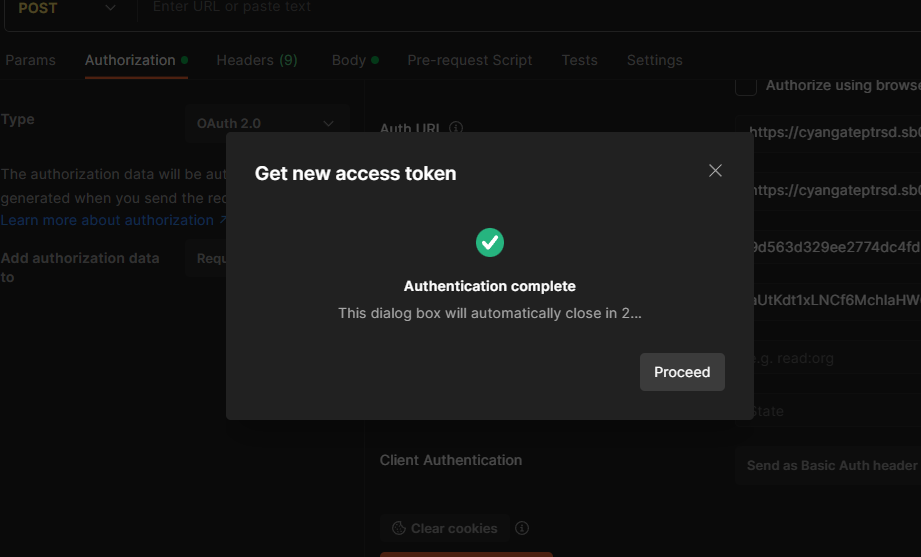Click the info icon beside Auth URL
921x557 pixels.
456,128
